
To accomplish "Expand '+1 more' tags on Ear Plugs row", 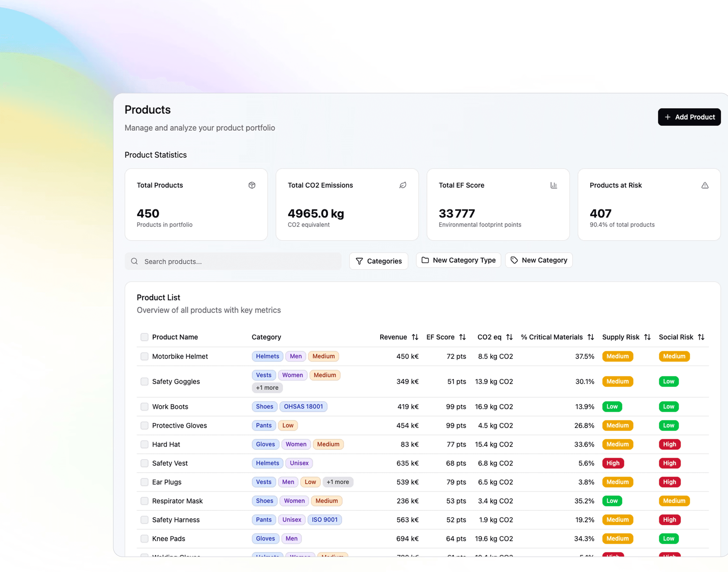I will (338, 482).
